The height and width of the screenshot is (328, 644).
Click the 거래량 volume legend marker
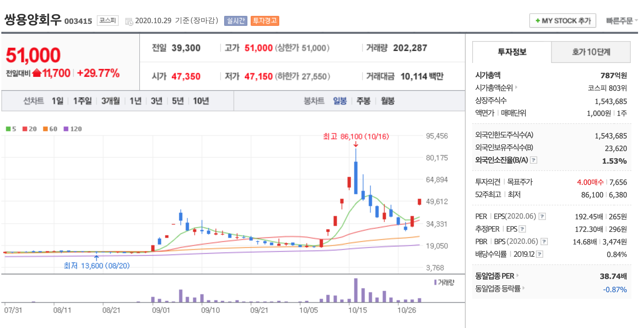coord(435,282)
